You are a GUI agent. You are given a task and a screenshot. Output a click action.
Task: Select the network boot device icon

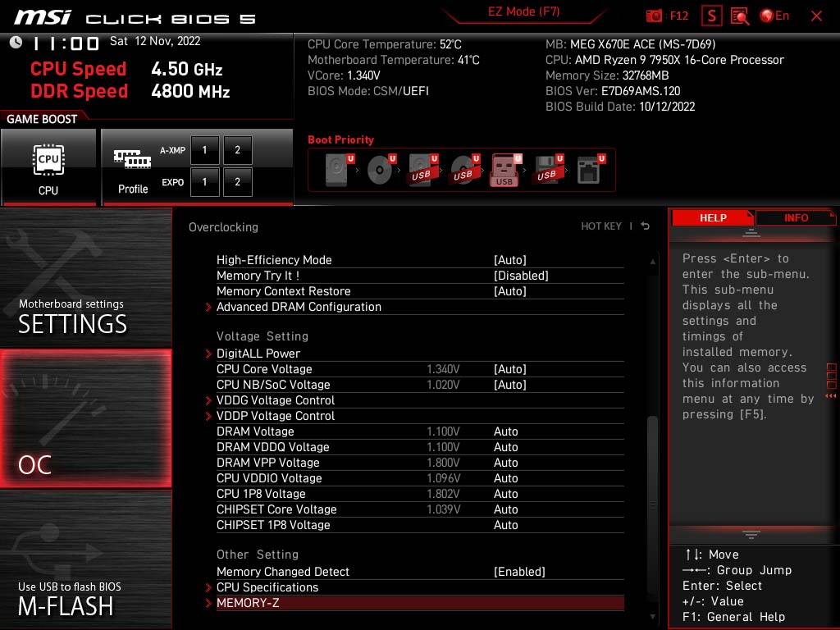coord(590,170)
